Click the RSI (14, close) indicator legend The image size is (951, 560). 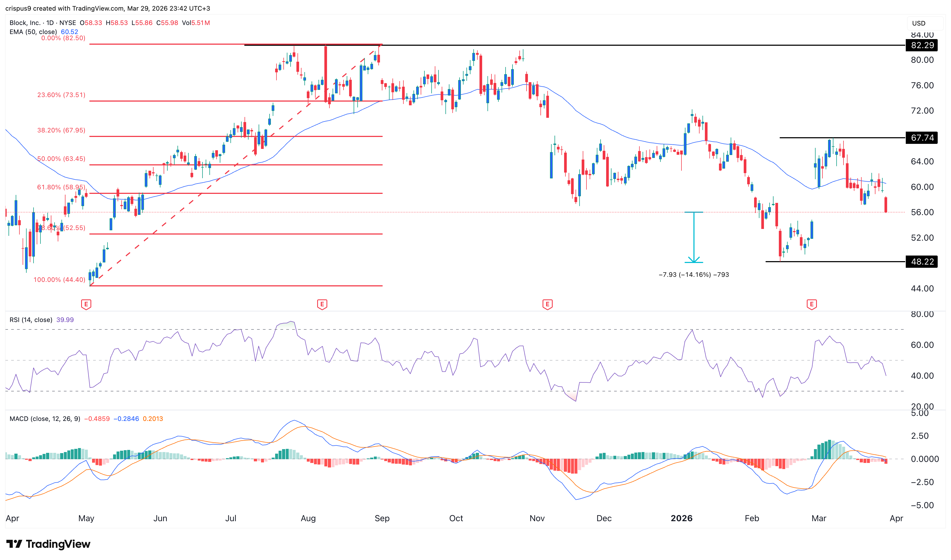coord(31,320)
